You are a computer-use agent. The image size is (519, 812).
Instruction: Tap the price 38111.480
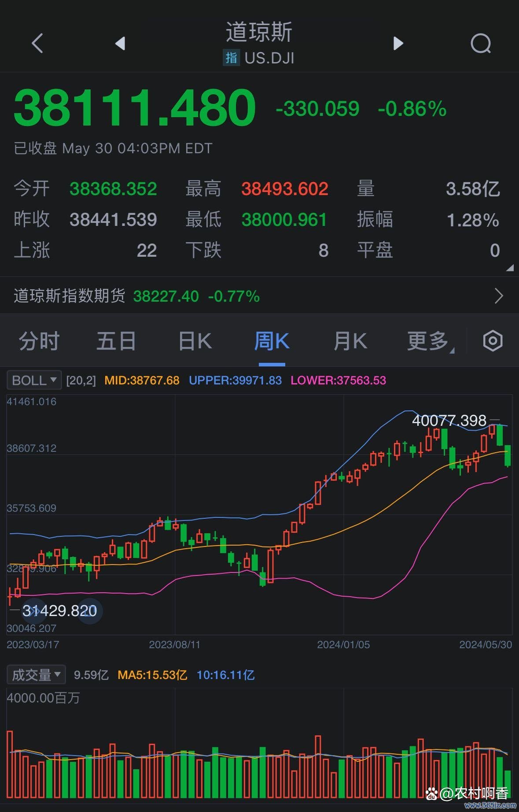click(135, 107)
